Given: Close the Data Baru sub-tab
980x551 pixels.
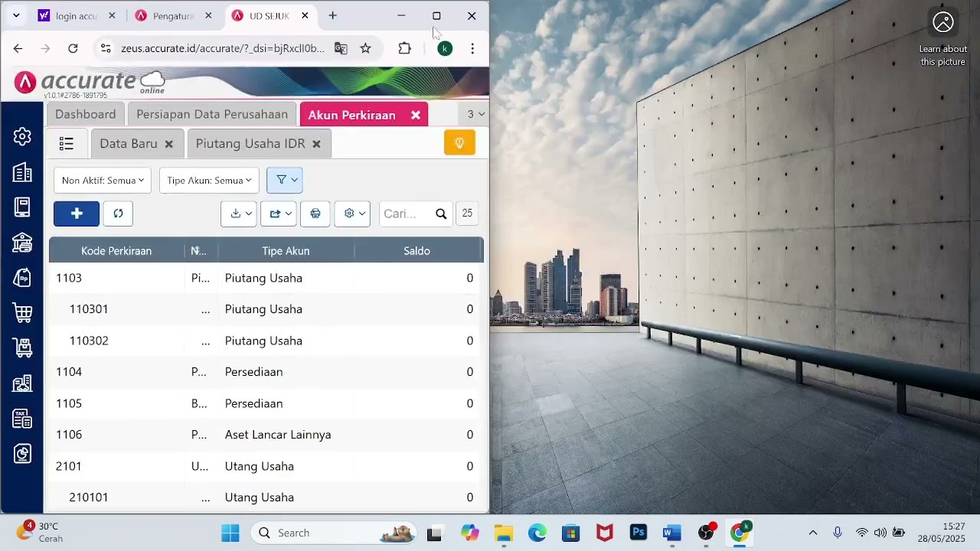Looking at the screenshot, I should click(x=169, y=144).
